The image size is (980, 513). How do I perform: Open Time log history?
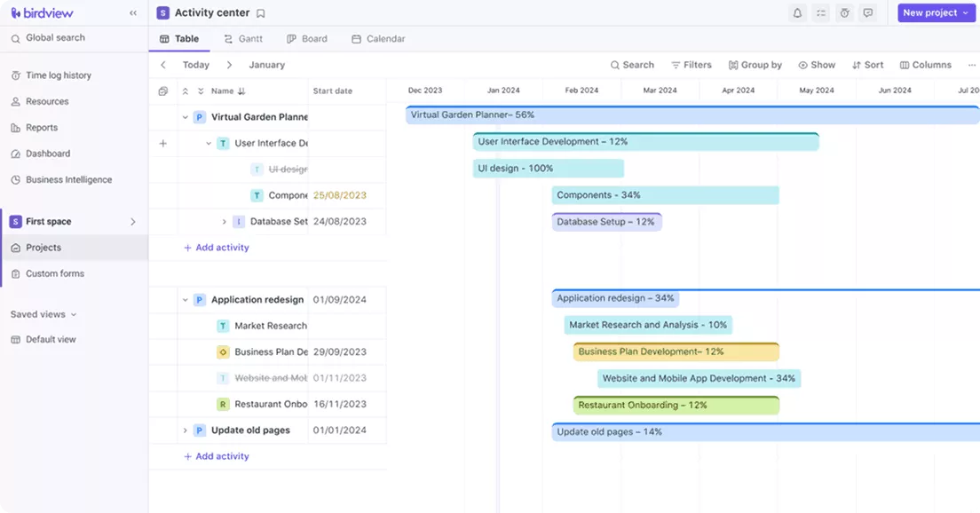51,75
